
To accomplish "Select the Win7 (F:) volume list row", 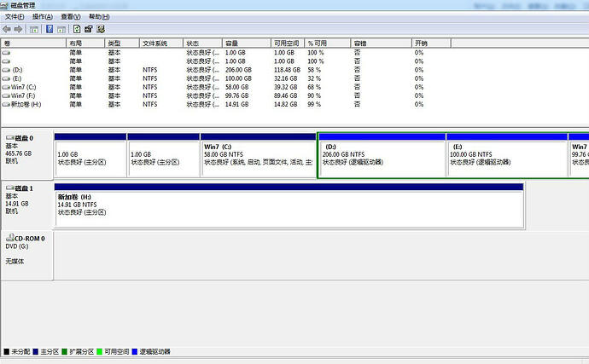I will [225, 96].
